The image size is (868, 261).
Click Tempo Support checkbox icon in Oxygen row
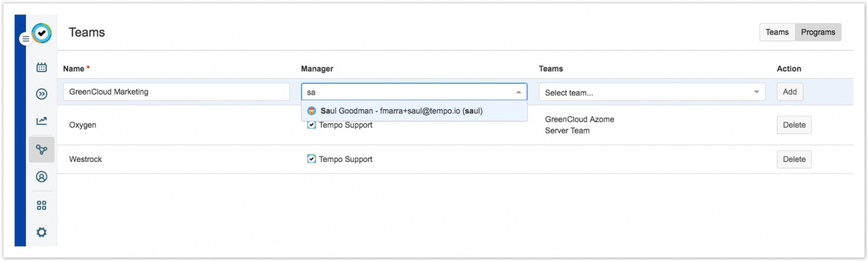pyautogui.click(x=312, y=125)
